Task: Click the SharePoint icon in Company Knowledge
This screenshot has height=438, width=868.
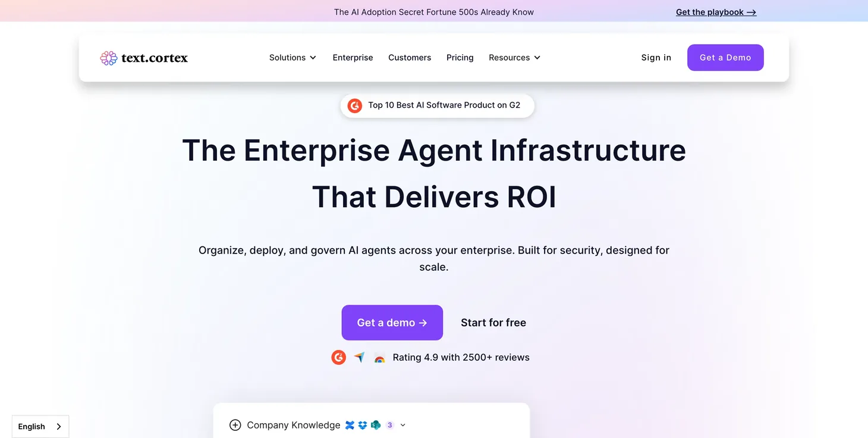Action: click(x=376, y=425)
